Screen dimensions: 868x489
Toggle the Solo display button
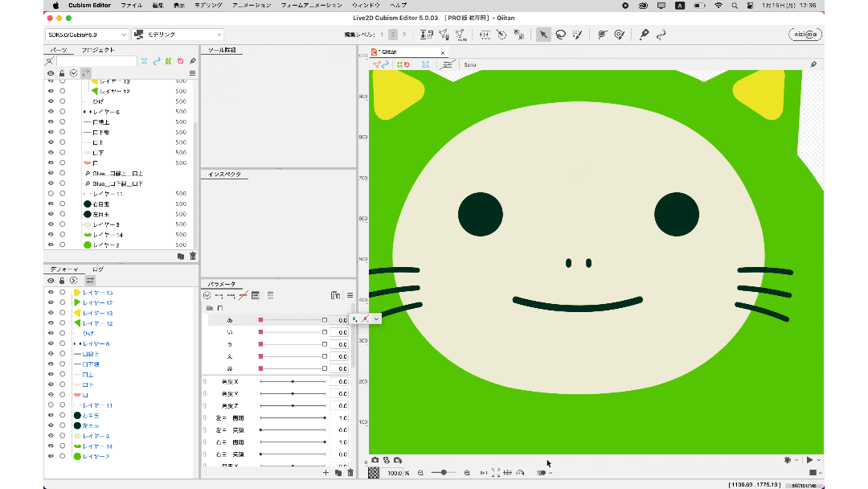470,64
